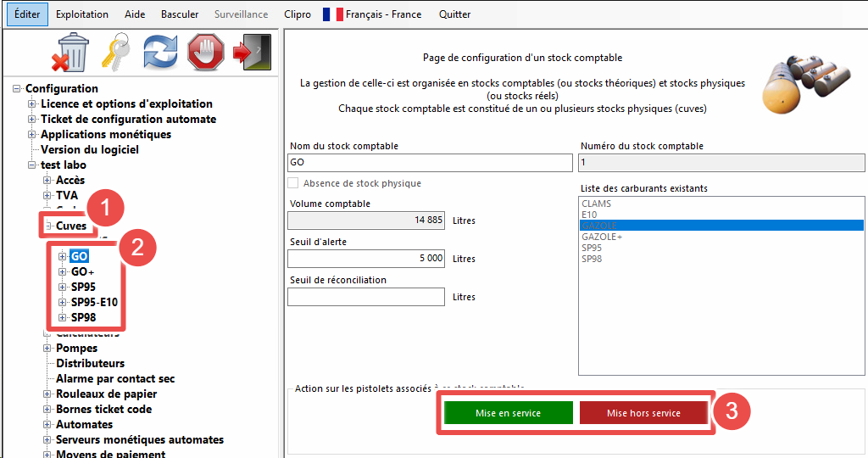The image size is (868, 458).
Task: Click the 'Nom du stock comptable' field
Action: coord(431,162)
